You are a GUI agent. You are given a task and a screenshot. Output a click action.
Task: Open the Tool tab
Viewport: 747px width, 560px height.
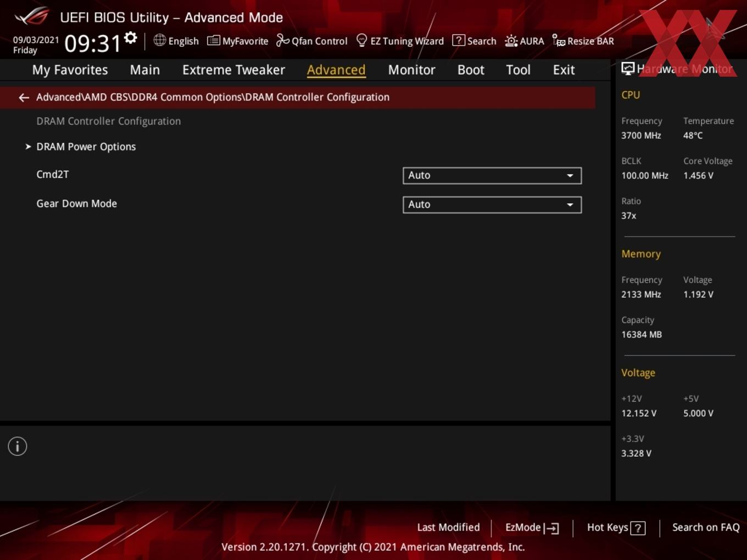[x=518, y=70]
